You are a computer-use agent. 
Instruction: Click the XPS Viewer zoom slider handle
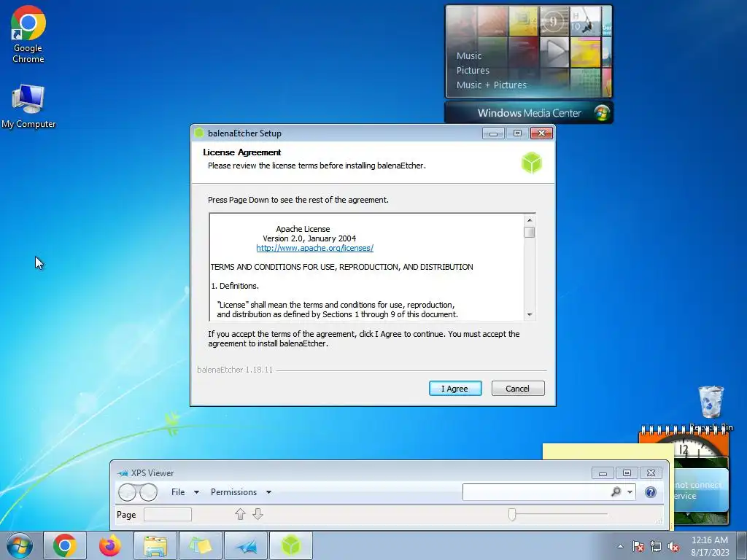pyautogui.click(x=512, y=514)
